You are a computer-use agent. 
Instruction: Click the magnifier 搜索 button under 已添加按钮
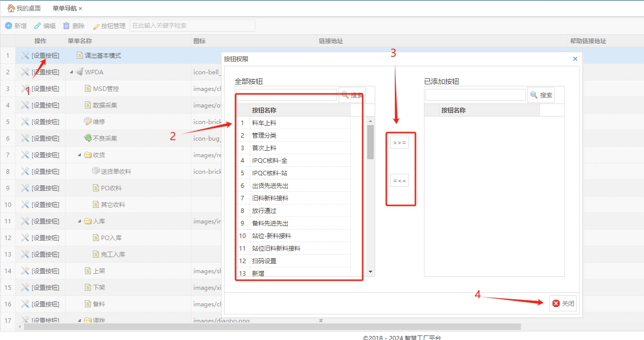point(541,95)
